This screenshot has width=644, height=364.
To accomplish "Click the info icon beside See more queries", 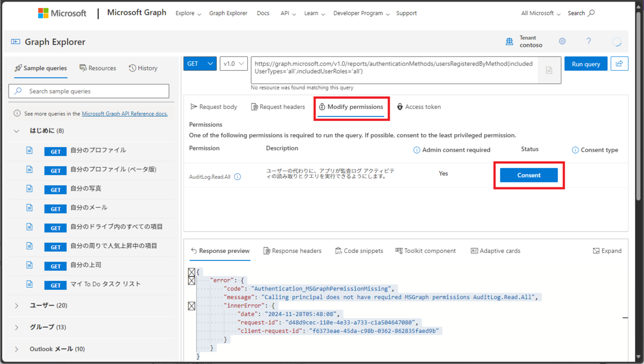I will click(17, 114).
